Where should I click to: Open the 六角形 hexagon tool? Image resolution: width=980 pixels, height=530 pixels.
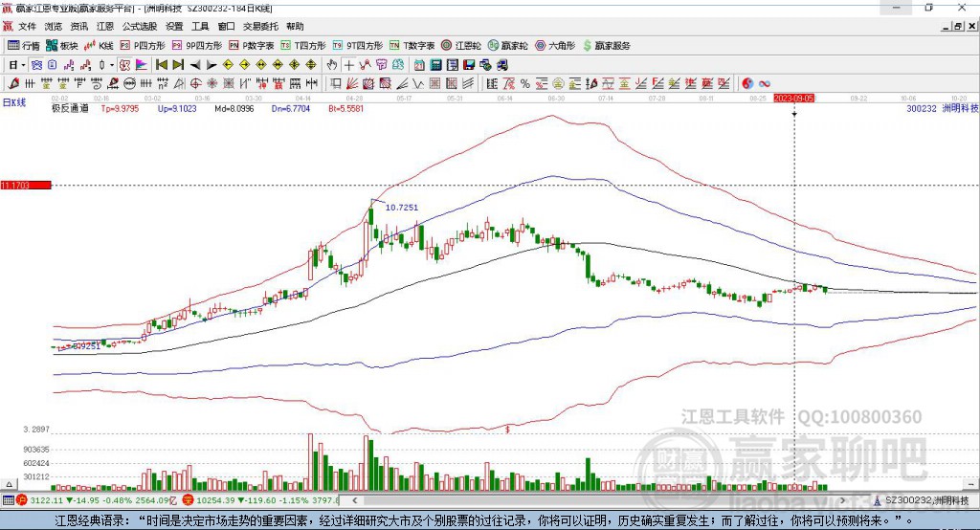(555, 46)
